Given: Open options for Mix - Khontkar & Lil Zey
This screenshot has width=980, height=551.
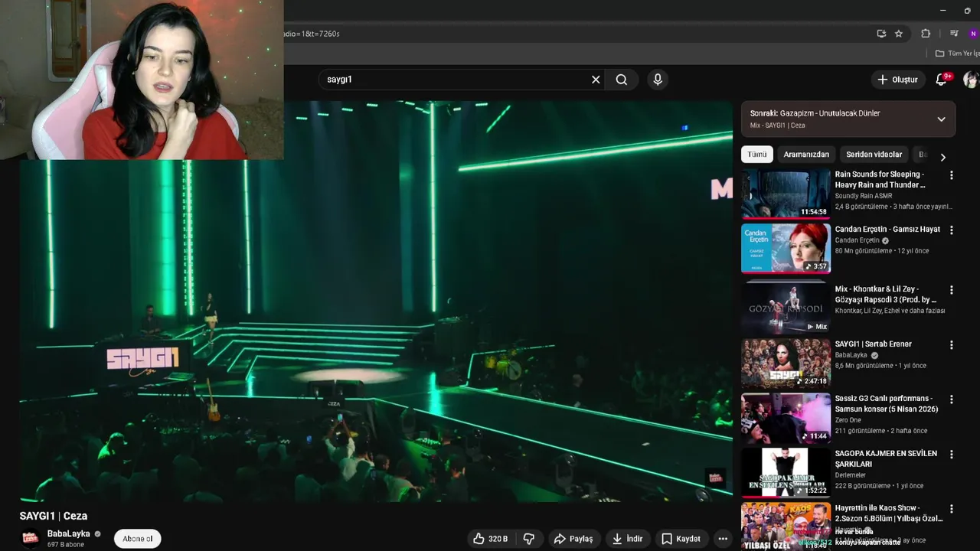Looking at the screenshot, I should click(952, 290).
